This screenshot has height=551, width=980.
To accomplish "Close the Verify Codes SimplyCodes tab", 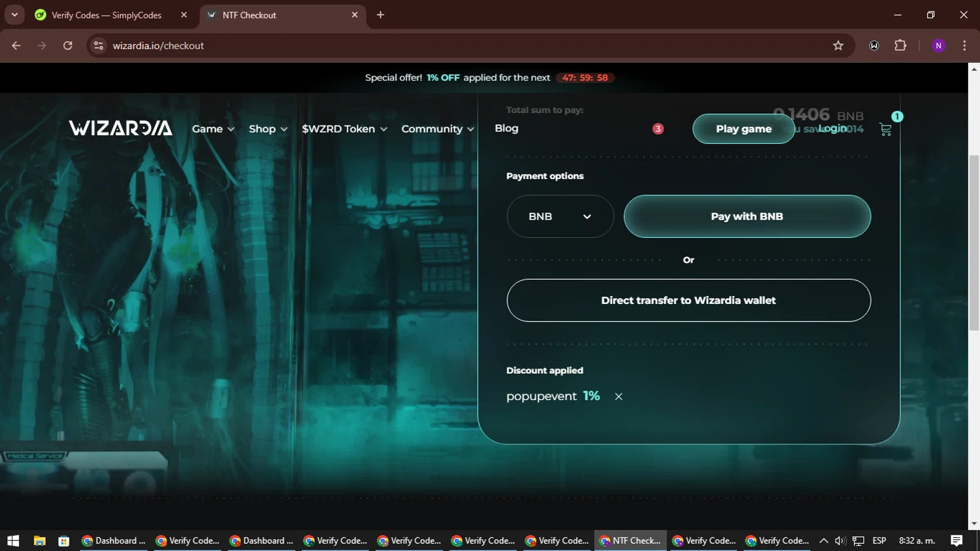I will (184, 15).
